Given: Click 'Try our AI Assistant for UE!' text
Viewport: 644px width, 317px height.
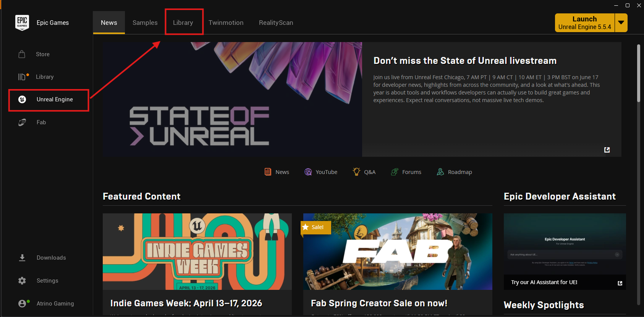Looking at the screenshot, I should click(544, 282).
